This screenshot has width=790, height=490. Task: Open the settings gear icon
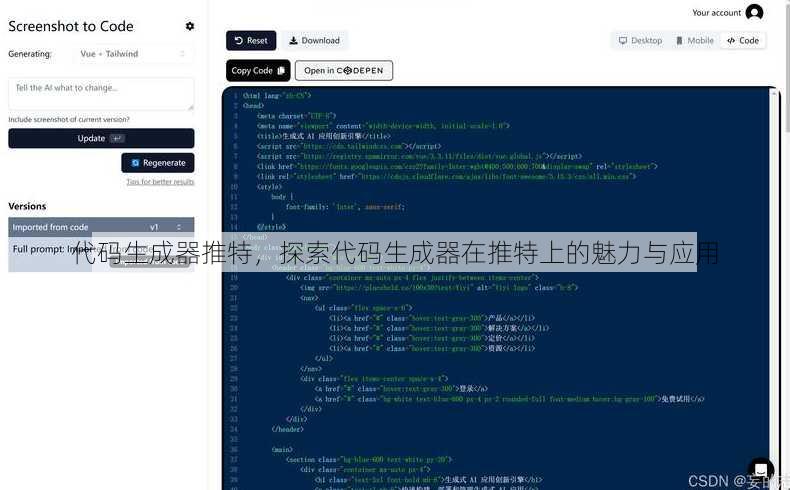click(x=189, y=26)
